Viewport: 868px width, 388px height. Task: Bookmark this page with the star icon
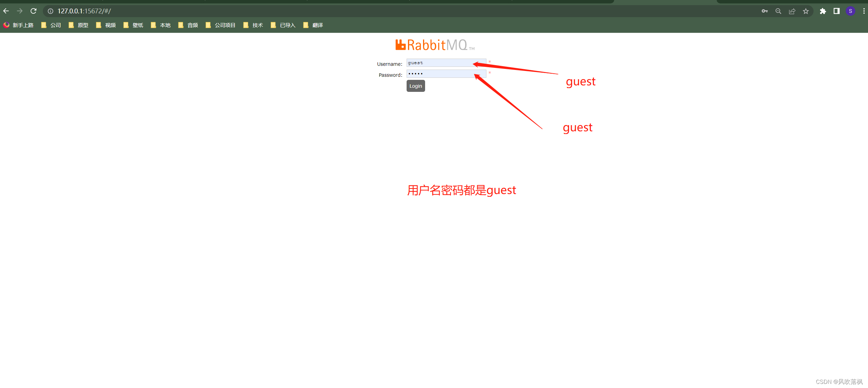tap(806, 11)
